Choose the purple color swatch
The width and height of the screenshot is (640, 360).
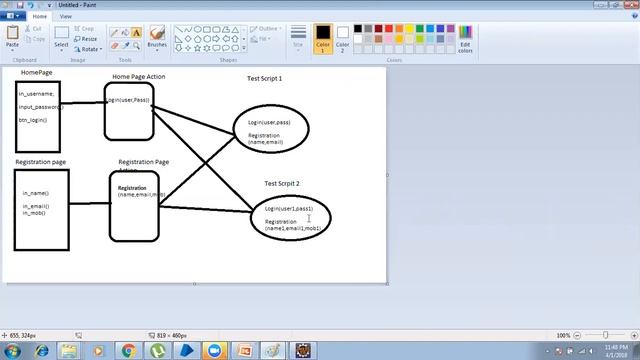click(451, 29)
